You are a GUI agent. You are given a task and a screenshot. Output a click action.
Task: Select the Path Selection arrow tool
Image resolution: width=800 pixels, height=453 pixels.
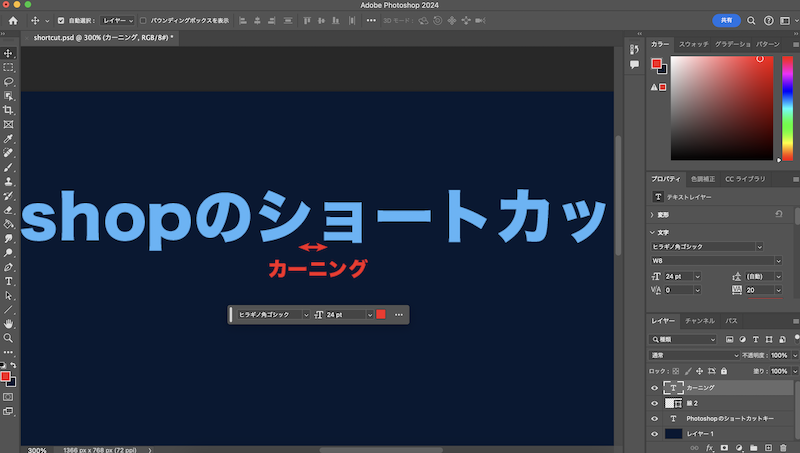tap(8, 295)
